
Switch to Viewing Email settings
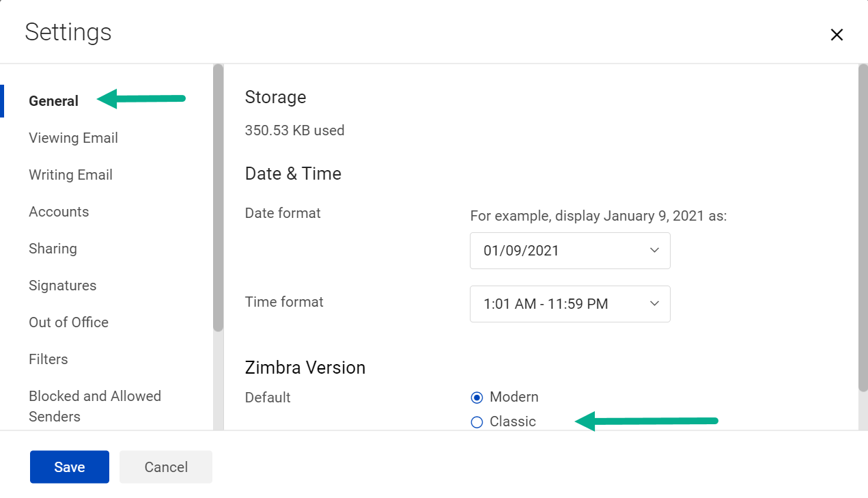73,137
